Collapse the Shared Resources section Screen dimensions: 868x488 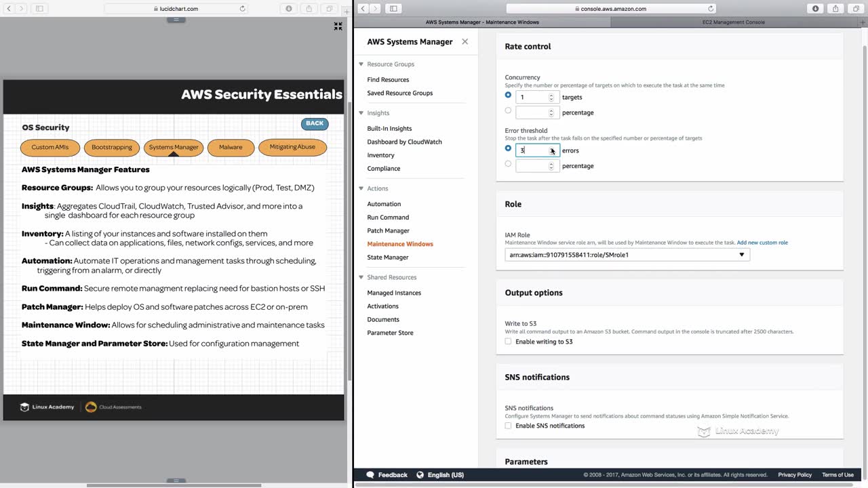(361, 277)
